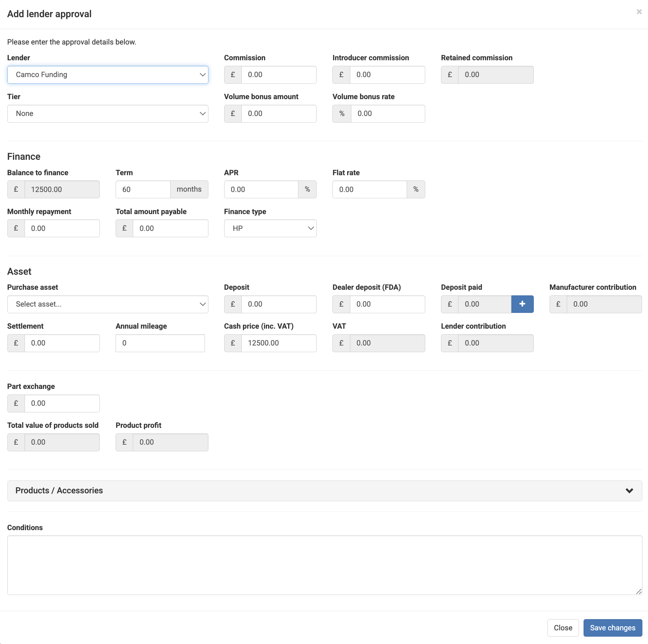Dismiss the dialog with the X icon
Viewport: 648px width, 644px height.
[x=639, y=12]
